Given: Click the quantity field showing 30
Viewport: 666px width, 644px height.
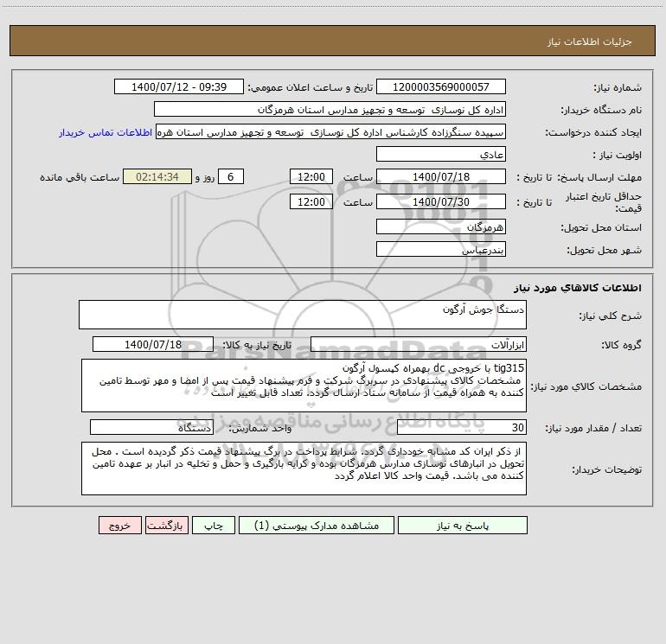Looking at the screenshot, I should (462, 428).
